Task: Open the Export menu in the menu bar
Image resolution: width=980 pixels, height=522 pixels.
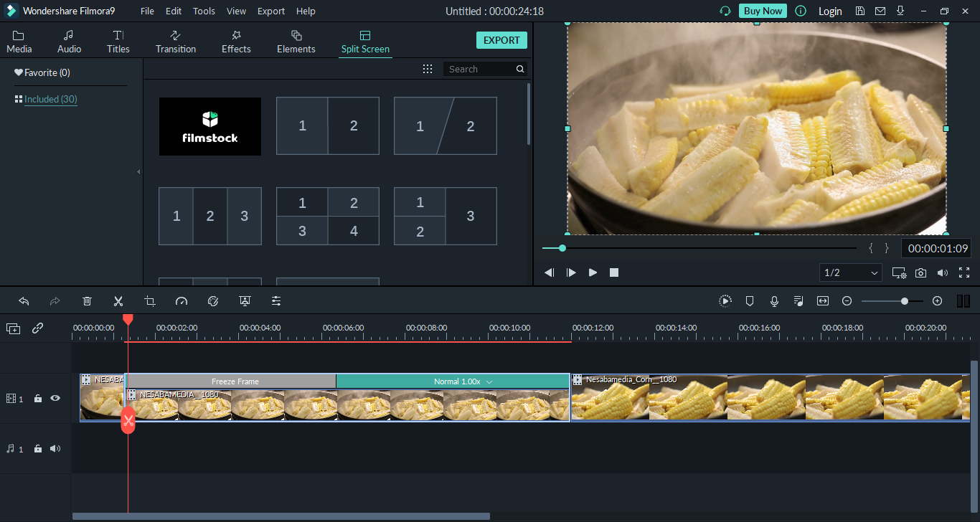Action: pos(270,11)
